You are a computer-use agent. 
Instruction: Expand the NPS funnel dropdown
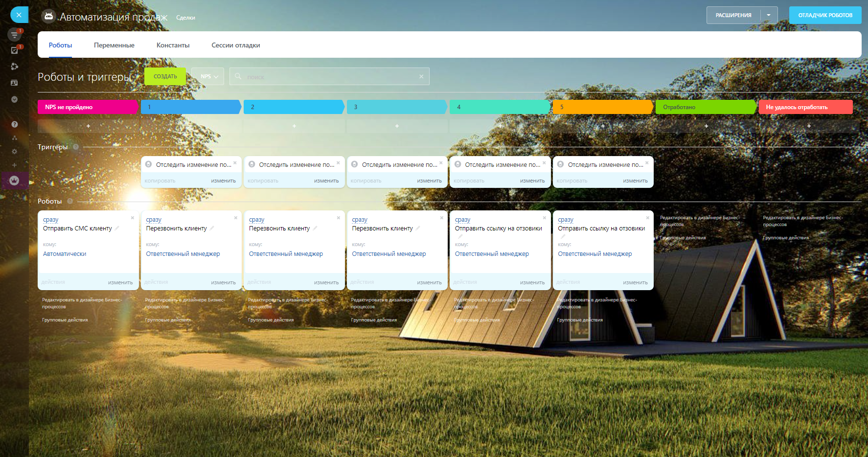tap(208, 77)
